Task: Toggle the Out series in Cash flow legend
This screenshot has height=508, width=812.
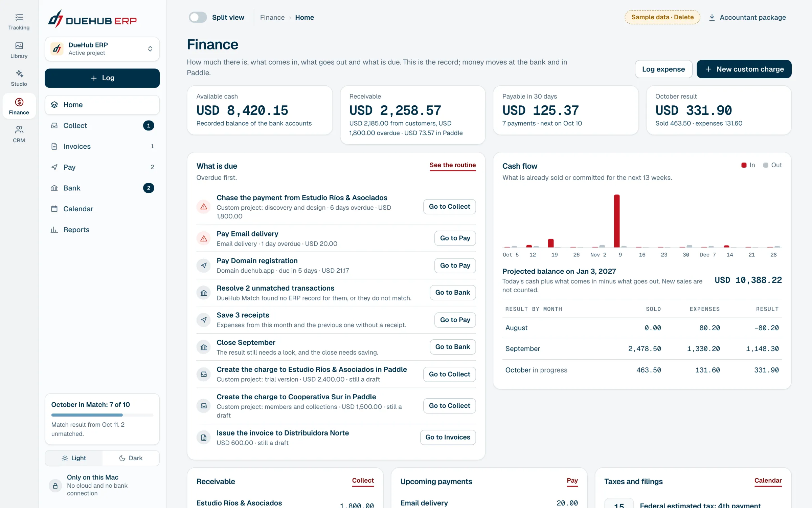Action: pos(772,165)
